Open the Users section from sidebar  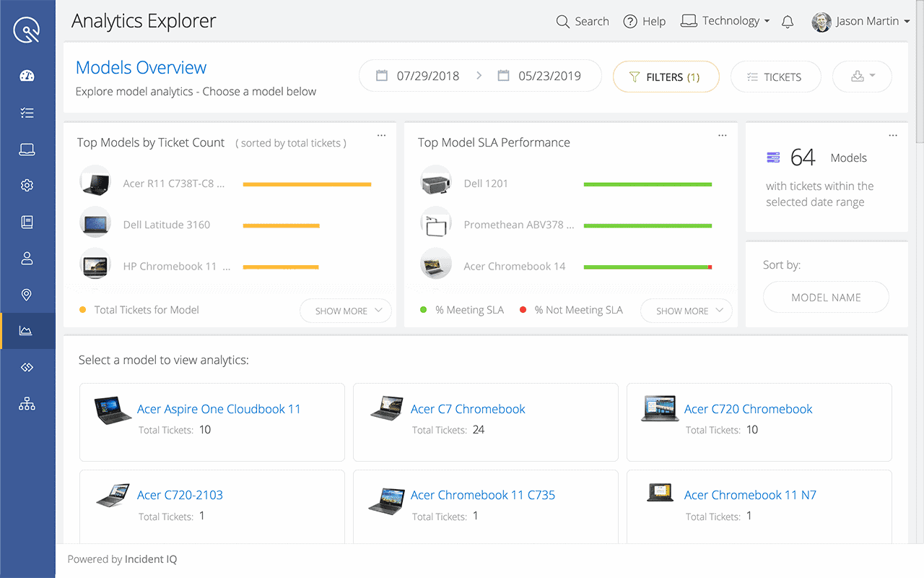[x=27, y=258]
